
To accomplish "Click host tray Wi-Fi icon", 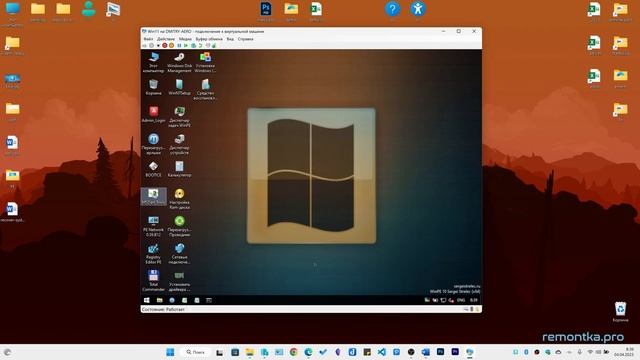I will [x=590, y=352].
